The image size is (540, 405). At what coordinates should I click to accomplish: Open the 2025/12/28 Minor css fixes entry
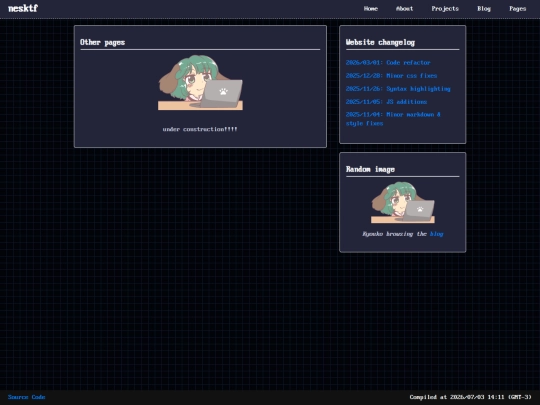click(391, 76)
